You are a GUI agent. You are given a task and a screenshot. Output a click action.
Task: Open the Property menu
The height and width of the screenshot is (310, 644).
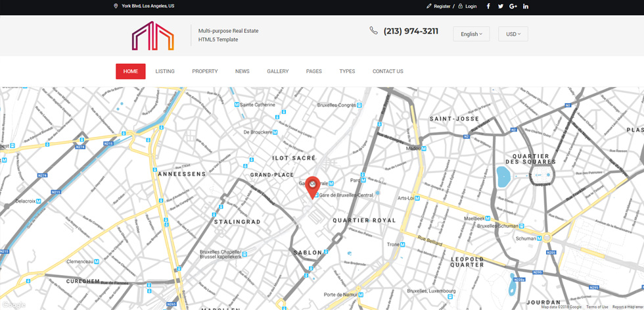(205, 71)
